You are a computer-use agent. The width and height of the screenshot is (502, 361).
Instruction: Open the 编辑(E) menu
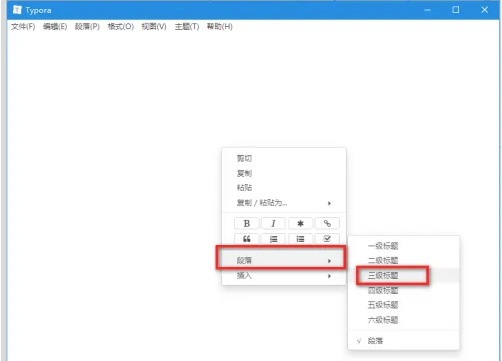55,26
